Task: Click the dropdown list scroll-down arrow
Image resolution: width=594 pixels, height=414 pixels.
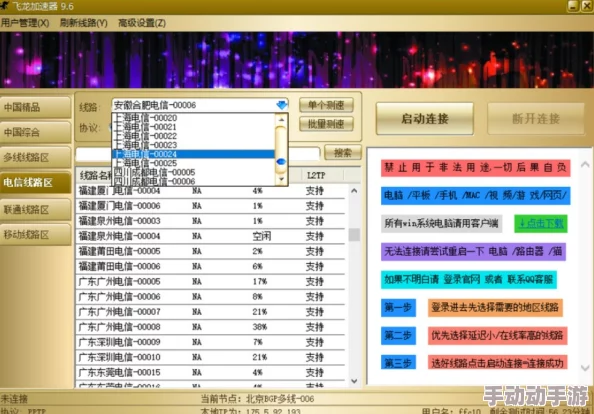Action: [281, 179]
